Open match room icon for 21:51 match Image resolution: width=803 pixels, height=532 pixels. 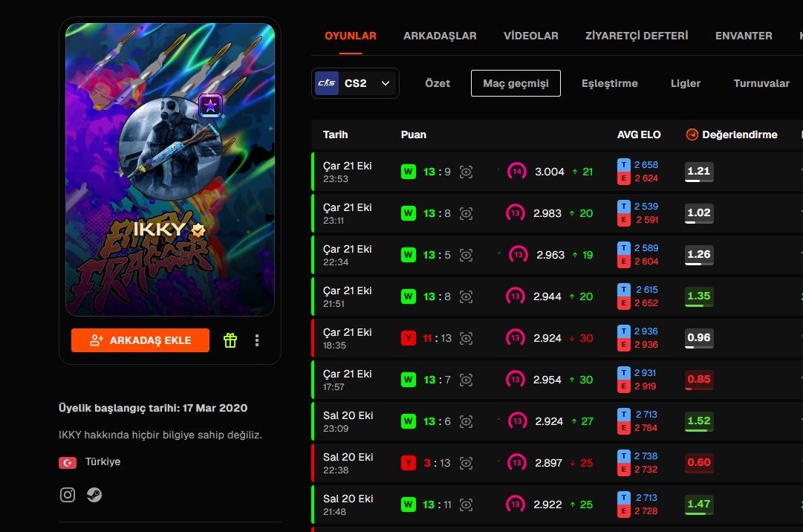[x=466, y=296]
